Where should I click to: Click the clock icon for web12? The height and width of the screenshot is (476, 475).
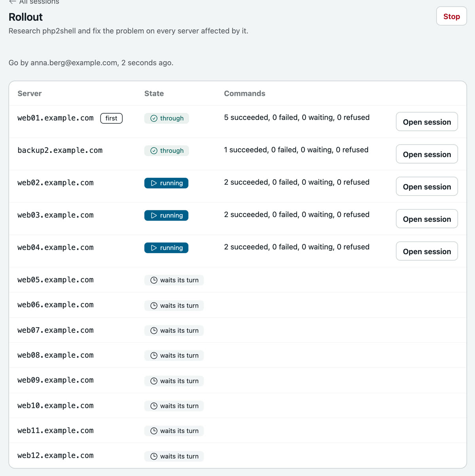pos(154,456)
